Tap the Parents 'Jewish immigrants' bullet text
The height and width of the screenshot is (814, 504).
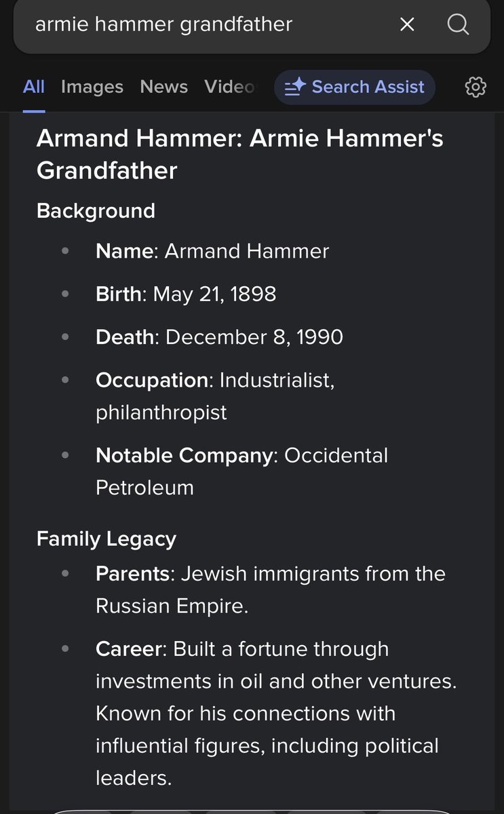pyautogui.click(x=270, y=589)
